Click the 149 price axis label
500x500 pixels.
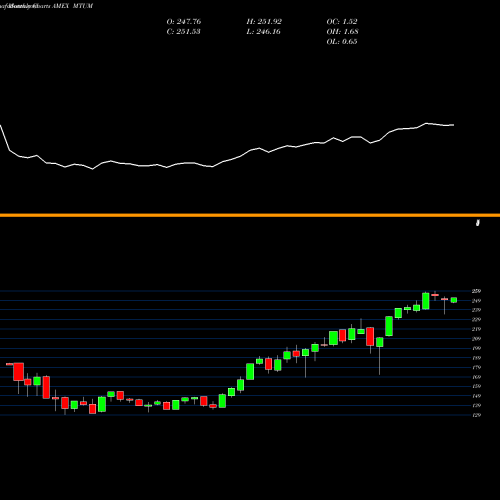(x=476, y=396)
